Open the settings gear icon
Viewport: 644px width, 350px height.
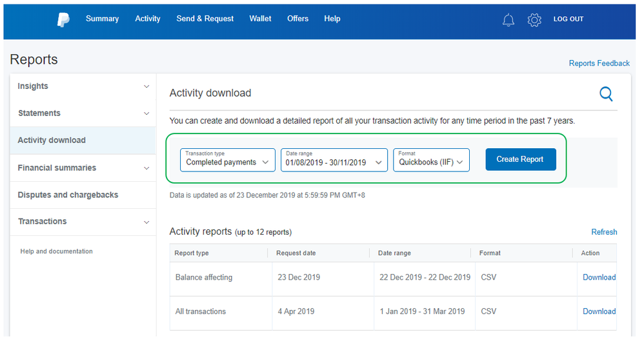[x=534, y=20]
